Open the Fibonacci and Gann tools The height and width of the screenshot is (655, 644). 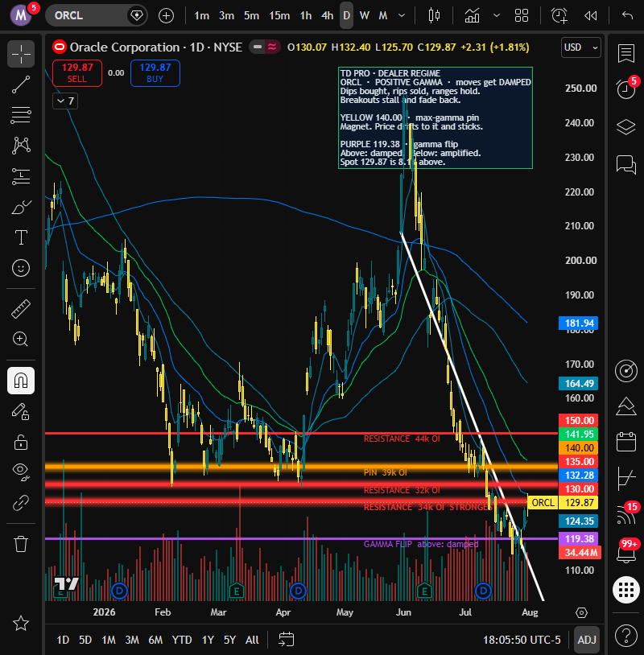point(20,115)
